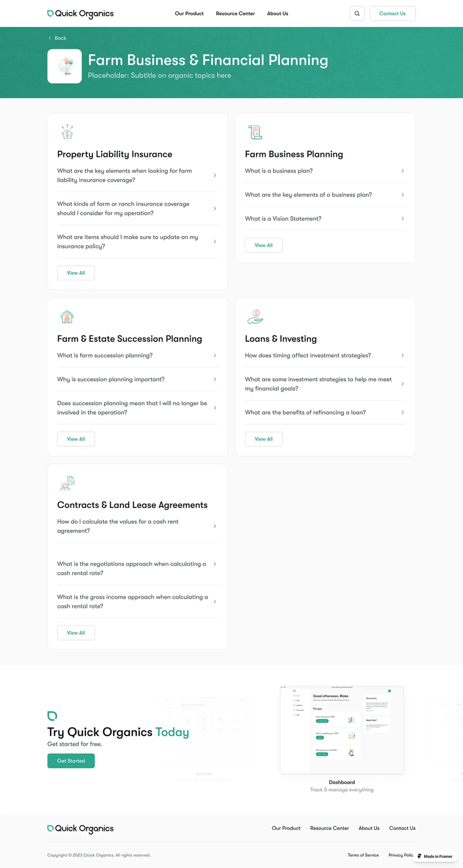Screen dimensions: 463x868
Task: Click the Property Liability Insurance house icon
Action: (x=67, y=132)
